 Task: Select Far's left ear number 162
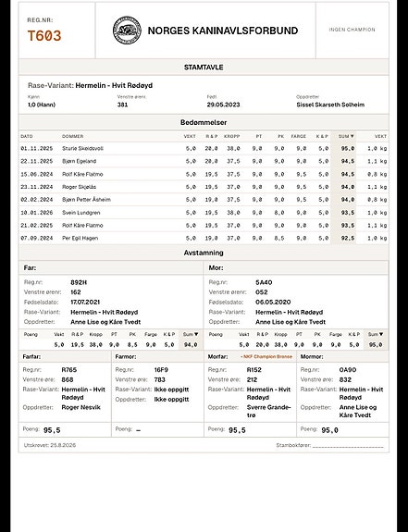(76, 292)
